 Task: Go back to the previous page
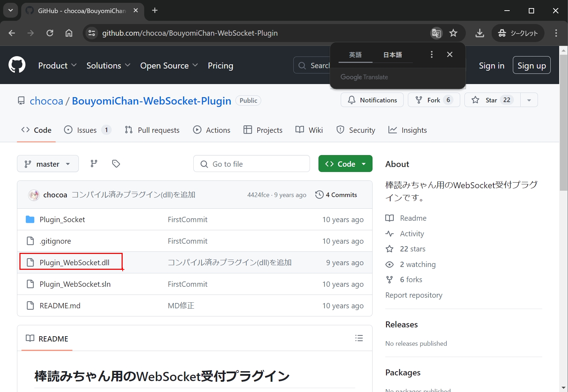pyautogui.click(x=12, y=33)
